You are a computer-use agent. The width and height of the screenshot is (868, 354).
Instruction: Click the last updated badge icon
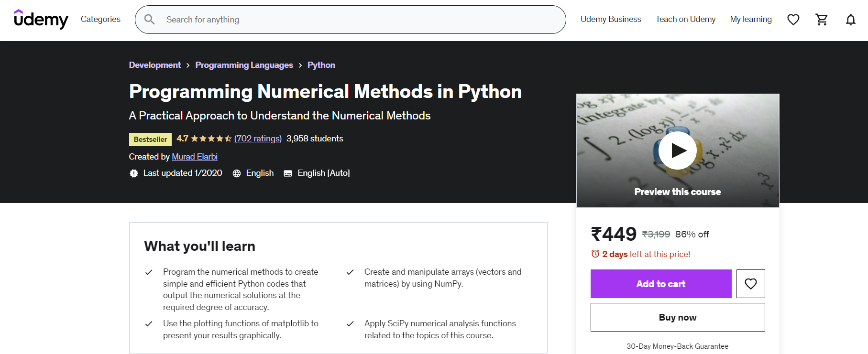click(x=134, y=173)
